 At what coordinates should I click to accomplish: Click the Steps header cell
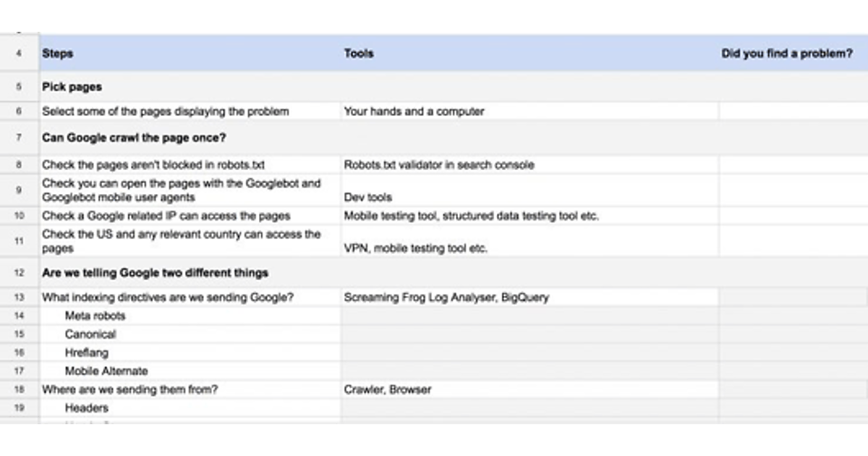(x=58, y=54)
